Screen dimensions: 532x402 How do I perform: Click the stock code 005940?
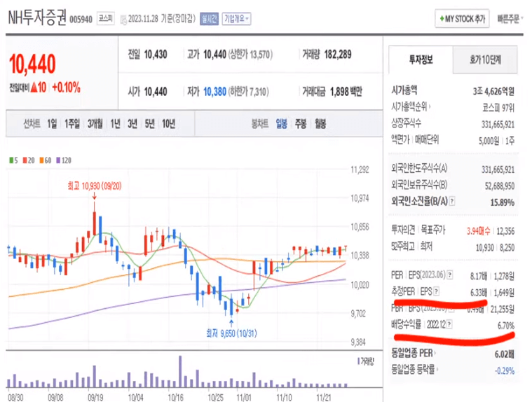click(x=81, y=20)
